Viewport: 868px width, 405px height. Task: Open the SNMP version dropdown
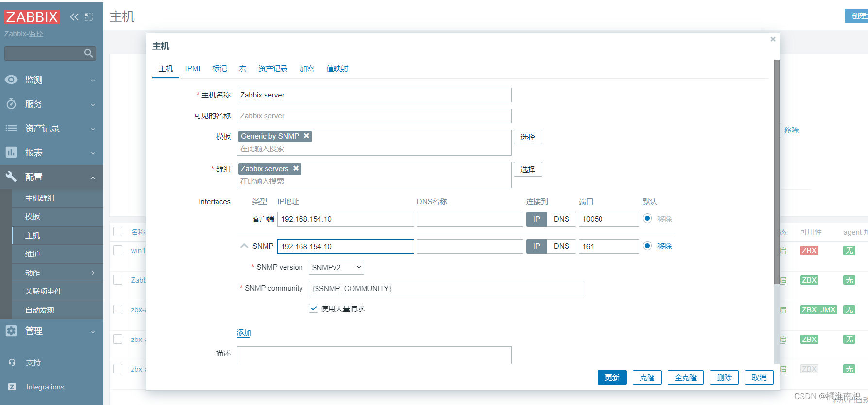pos(336,267)
